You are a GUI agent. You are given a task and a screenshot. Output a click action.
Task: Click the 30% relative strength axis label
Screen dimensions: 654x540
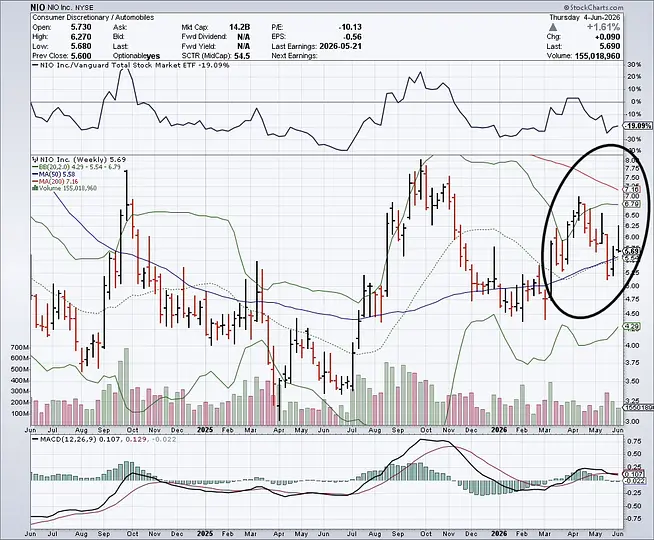[x=634, y=65]
